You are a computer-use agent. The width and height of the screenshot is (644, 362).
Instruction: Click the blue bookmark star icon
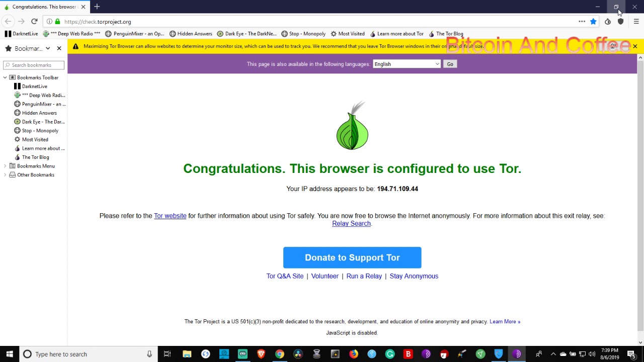click(593, 22)
